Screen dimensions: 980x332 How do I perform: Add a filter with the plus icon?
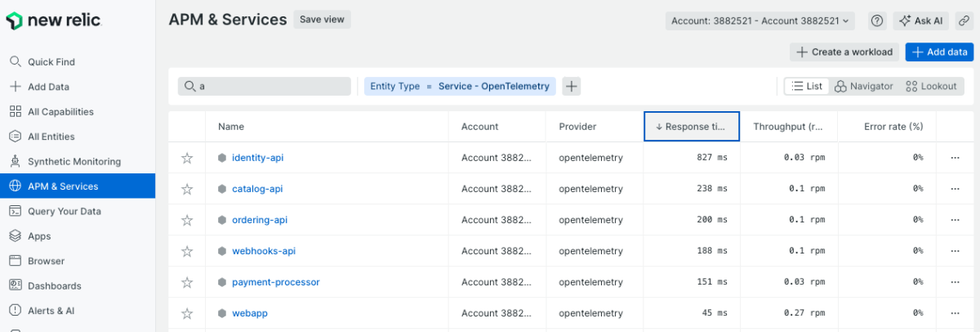(571, 86)
